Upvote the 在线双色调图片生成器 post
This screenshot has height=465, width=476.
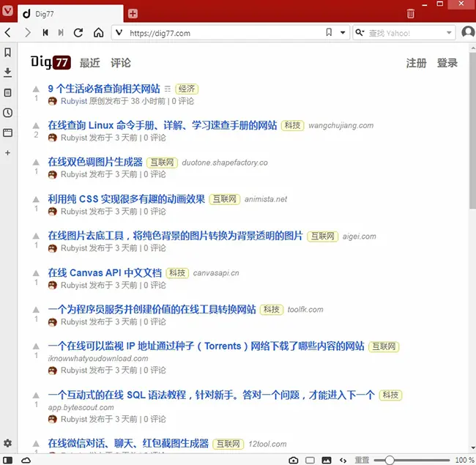[36, 162]
